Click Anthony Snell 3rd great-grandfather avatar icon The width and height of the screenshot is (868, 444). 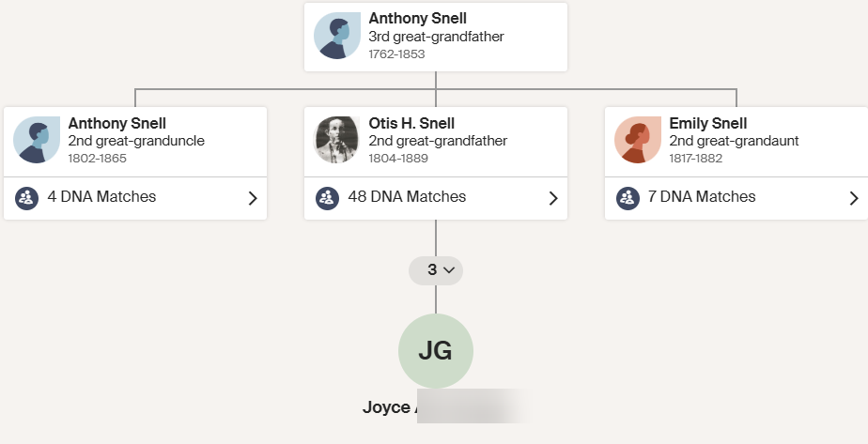(336, 37)
